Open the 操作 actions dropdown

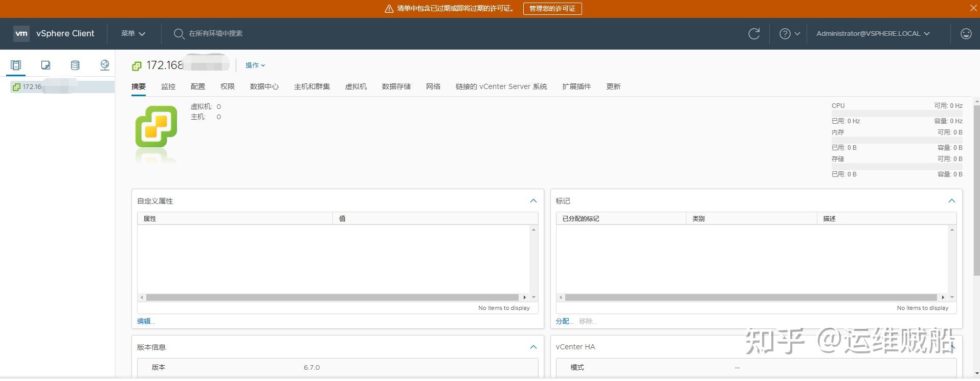click(x=255, y=65)
